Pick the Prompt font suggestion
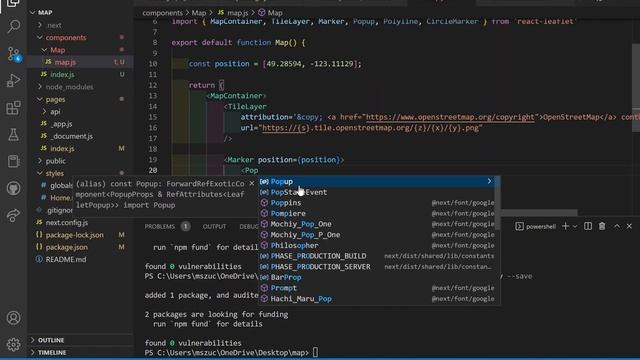Viewport: 640px width, 360px height. point(377,288)
